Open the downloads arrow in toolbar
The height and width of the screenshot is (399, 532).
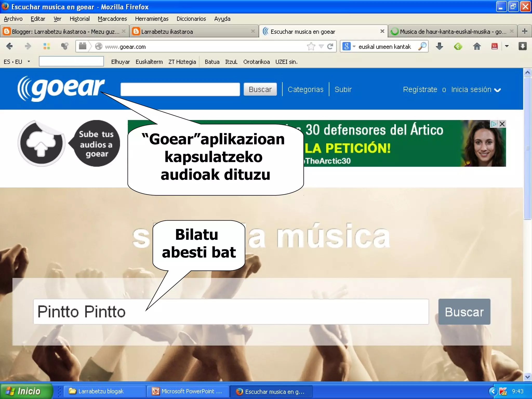tap(440, 46)
